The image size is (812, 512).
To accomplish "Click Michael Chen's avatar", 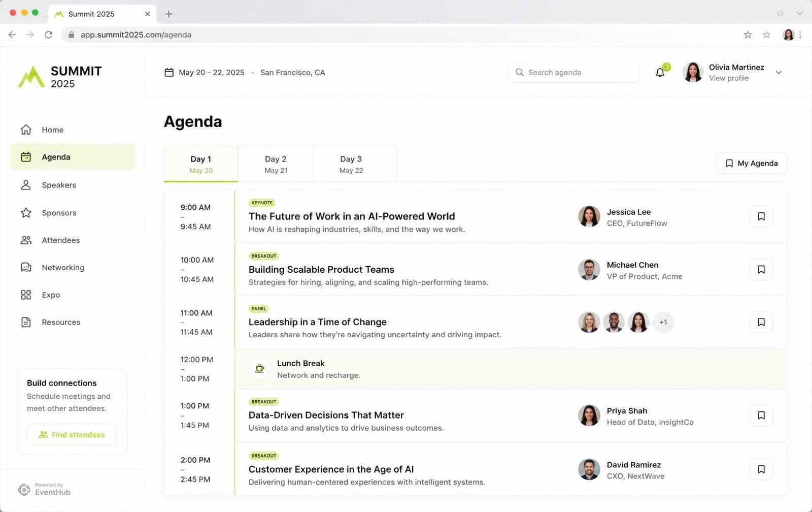I will (x=589, y=269).
